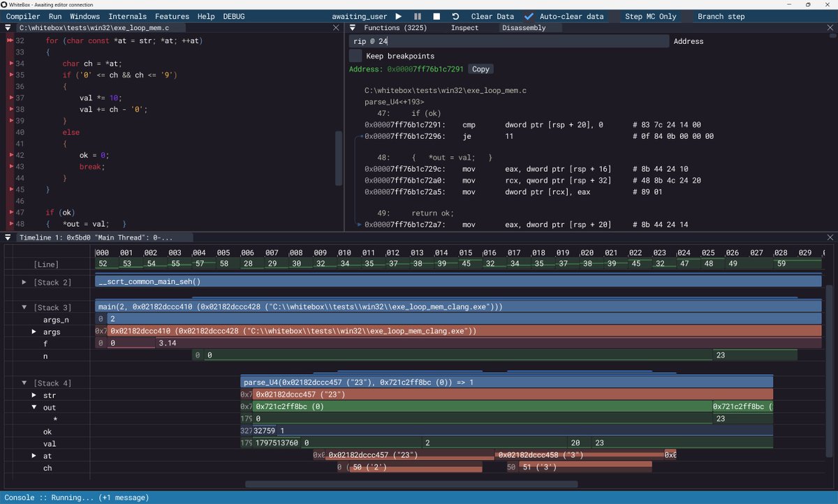This screenshot has width=838, height=504.
Task: Click the timeline horizontal scrollbar
Action: (411, 484)
